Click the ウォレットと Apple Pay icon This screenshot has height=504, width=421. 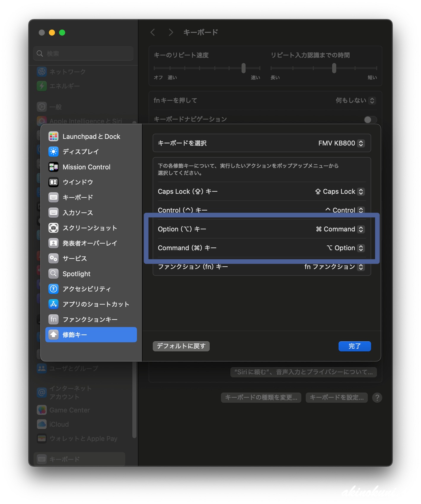pyautogui.click(x=42, y=438)
